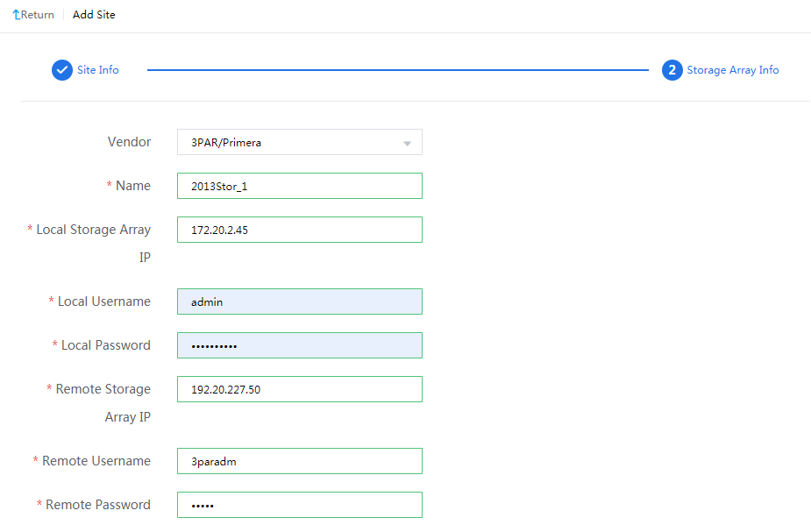811x532 pixels.
Task: Click the wizard progress bar line
Action: pyautogui.click(x=400, y=69)
